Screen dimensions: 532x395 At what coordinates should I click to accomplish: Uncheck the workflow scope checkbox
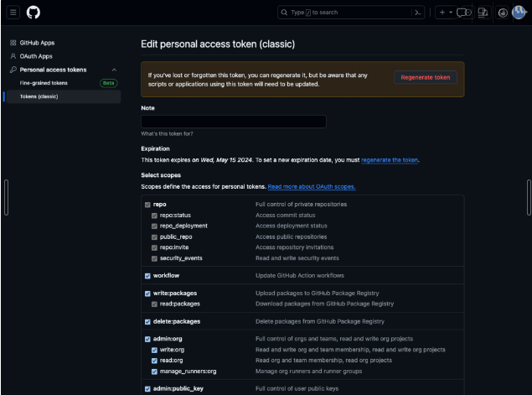point(147,276)
